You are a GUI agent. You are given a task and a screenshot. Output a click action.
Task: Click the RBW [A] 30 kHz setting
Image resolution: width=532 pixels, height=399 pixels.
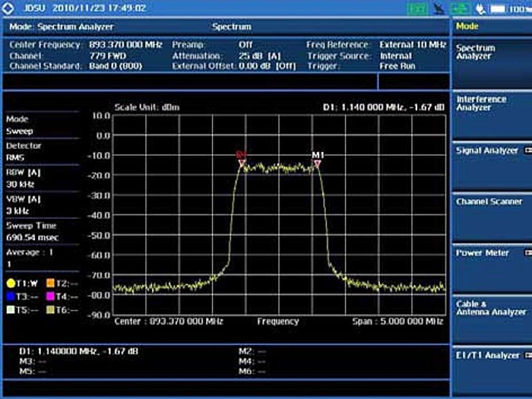[42, 178]
